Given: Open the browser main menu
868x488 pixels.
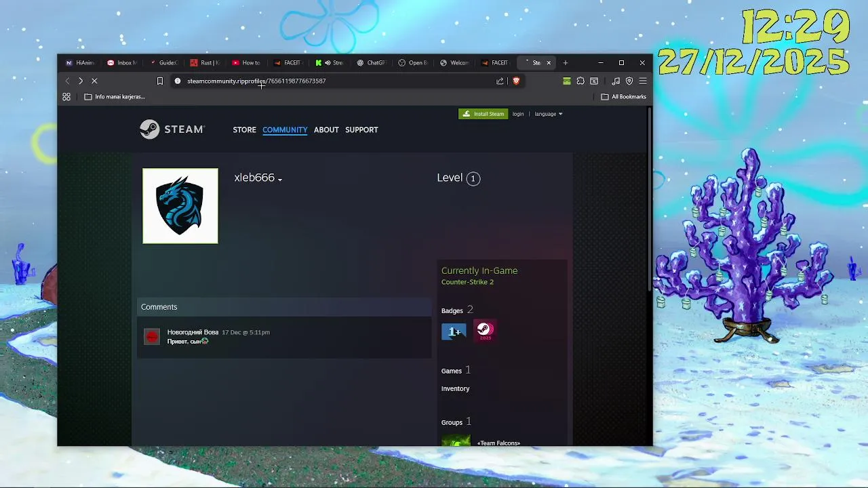Looking at the screenshot, I should 643,81.
